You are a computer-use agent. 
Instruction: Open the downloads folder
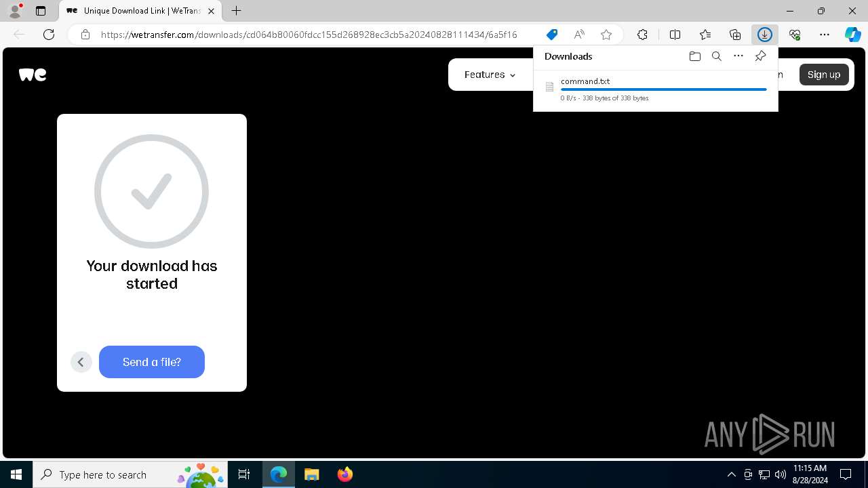tap(694, 56)
